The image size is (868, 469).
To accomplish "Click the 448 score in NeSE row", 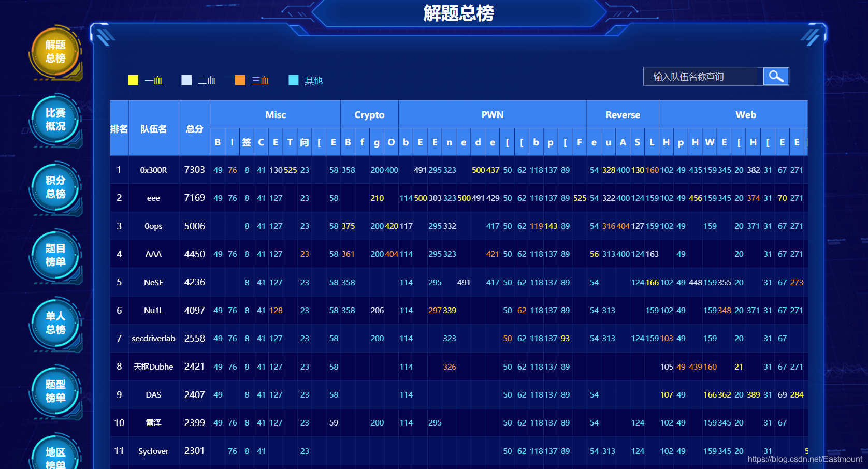I will (x=696, y=283).
